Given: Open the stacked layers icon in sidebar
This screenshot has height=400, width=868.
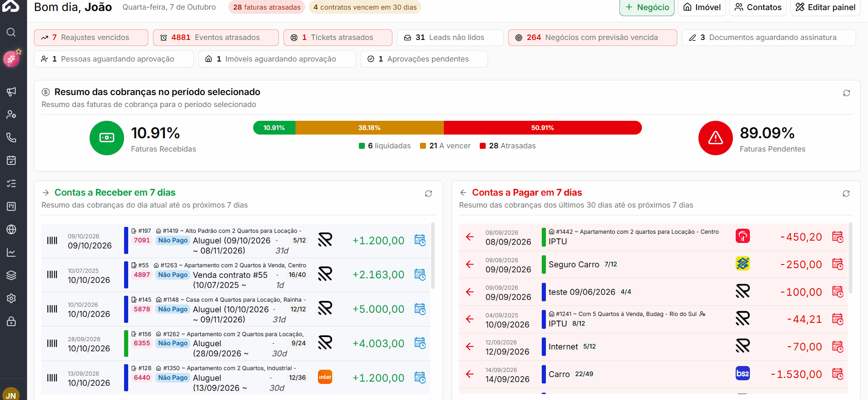Looking at the screenshot, I should pos(11,275).
